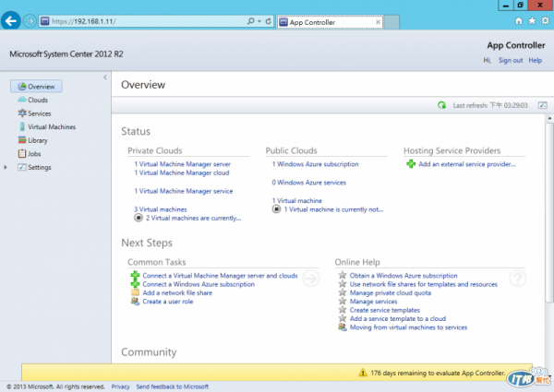This screenshot has width=554, height=392.
Task: Open 1 Virtual Machine Manager server link
Action: click(x=182, y=164)
